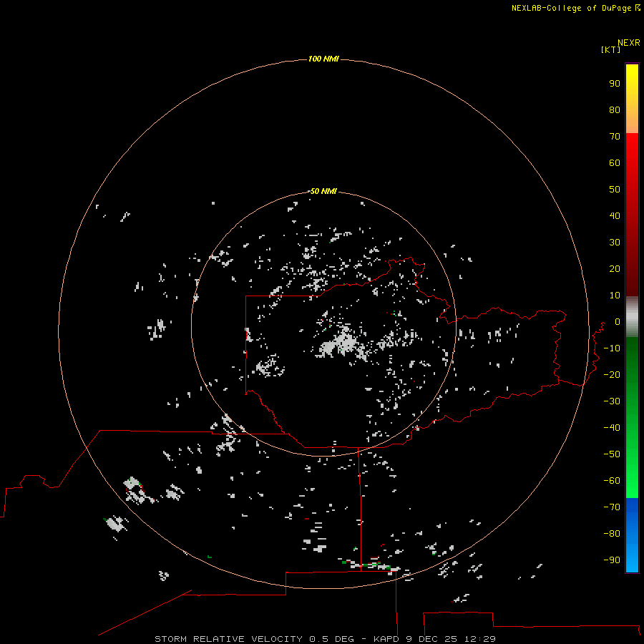644x644 pixels.
Task: Select the -10 value on velocity scale
Action: point(612,348)
